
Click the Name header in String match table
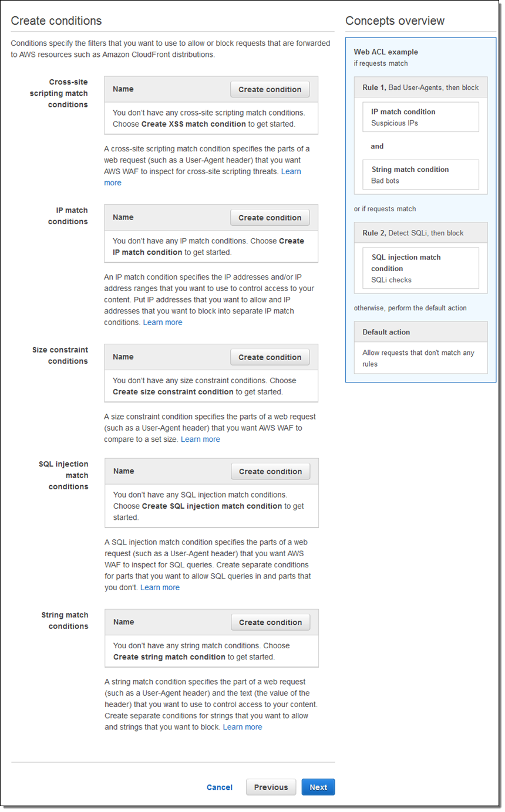tap(124, 622)
